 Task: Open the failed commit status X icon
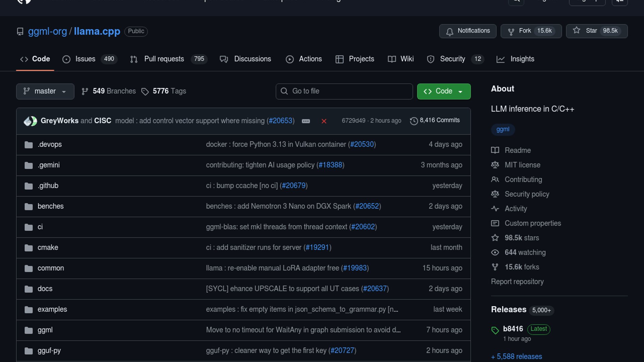(x=324, y=121)
